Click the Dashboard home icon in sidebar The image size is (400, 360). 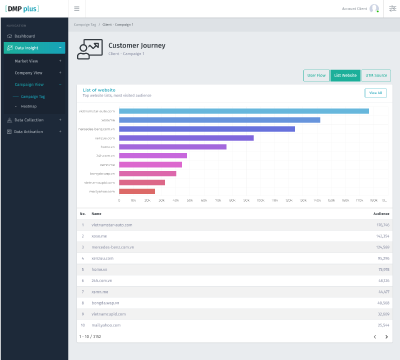pyautogui.click(x=9, y=36)
